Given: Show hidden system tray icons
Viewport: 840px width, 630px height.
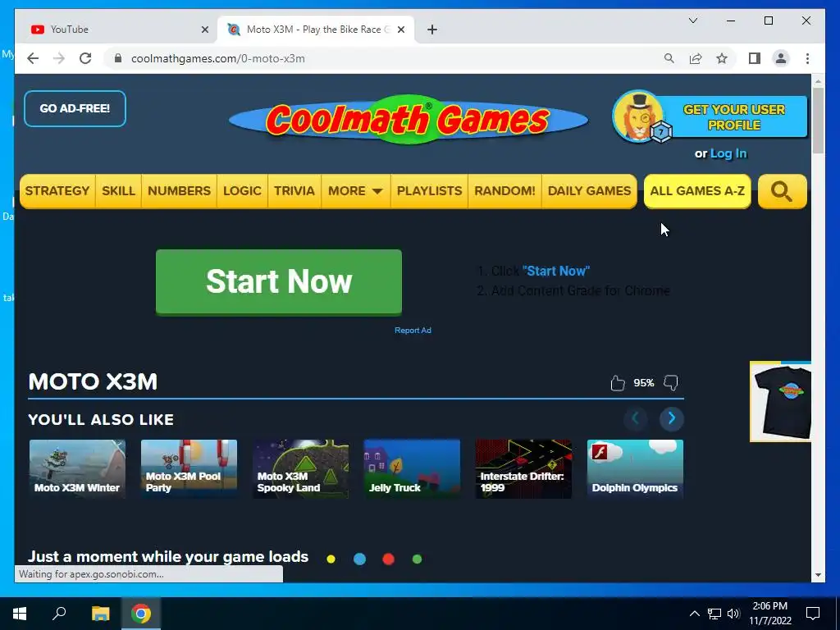Looking at the screenshot, I should pyautogui.click(x=694, y=614).
